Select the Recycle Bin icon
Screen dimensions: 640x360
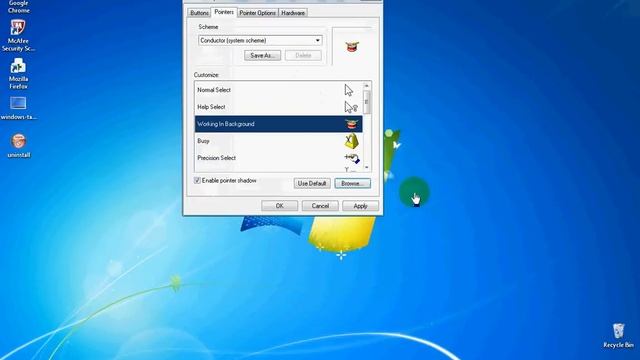click(x=618, y=336)
